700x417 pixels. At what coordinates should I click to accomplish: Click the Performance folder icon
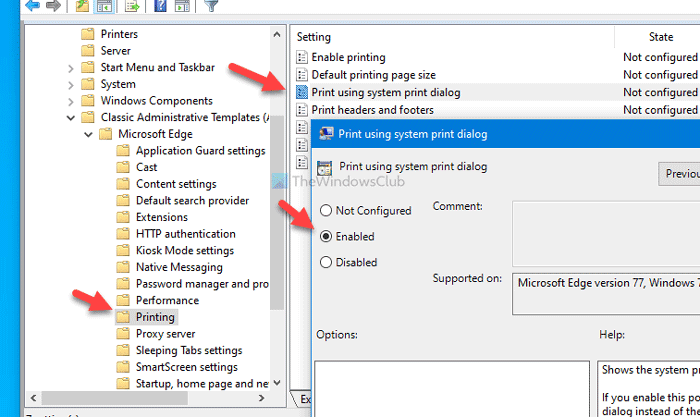123,300
